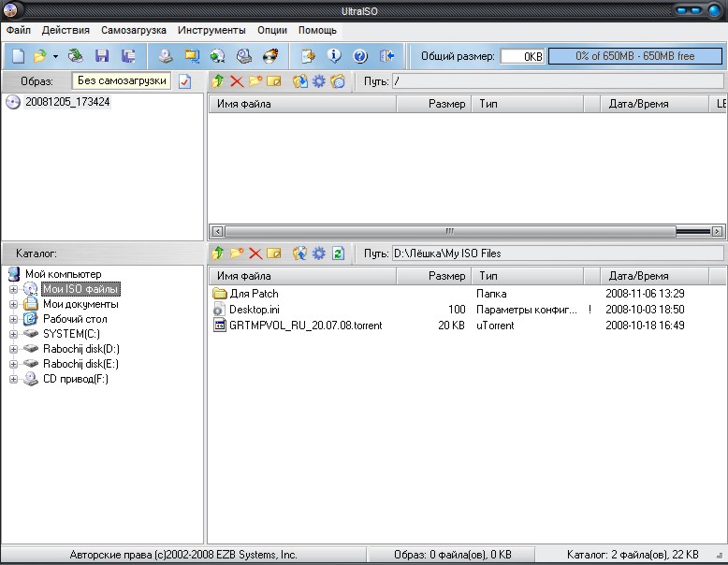The width and height of the screenshot is (728, 565).
Task: Click the Add-to-image icon in catalog toolbar
Action: (x=300, y=254)
